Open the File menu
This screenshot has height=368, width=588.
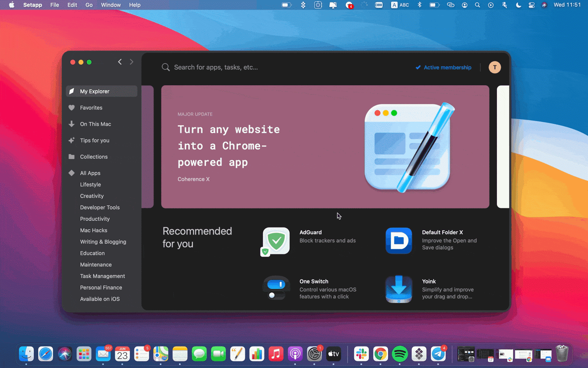[54, 5]
